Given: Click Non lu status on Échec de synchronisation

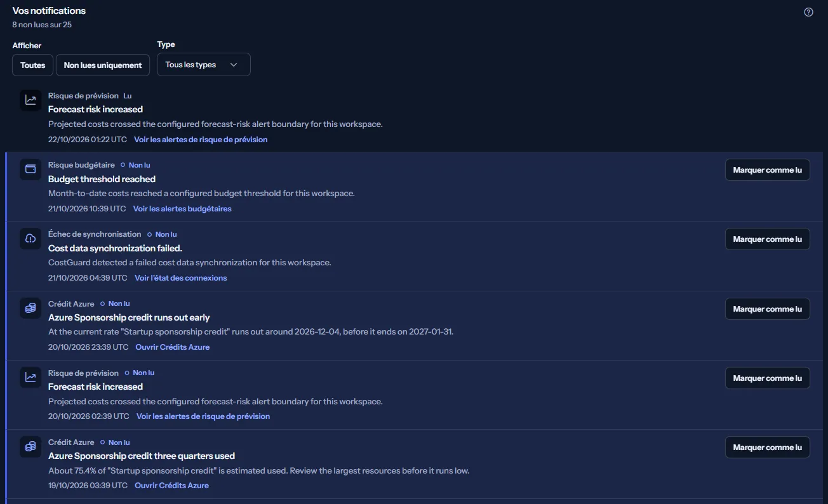Looking at the screenshot, I should [x=162, y=234].
